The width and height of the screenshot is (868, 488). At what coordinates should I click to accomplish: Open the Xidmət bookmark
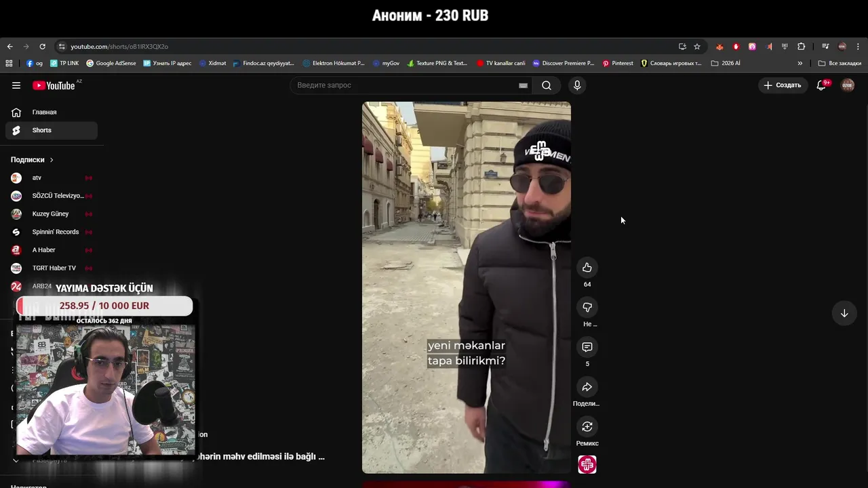click(213, 63)
